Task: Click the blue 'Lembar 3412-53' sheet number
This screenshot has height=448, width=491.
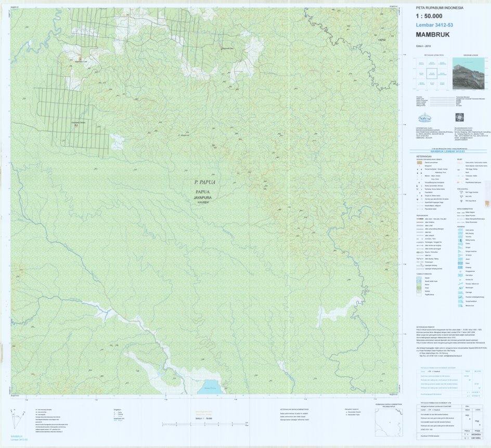Action: [x=434, y=25]
